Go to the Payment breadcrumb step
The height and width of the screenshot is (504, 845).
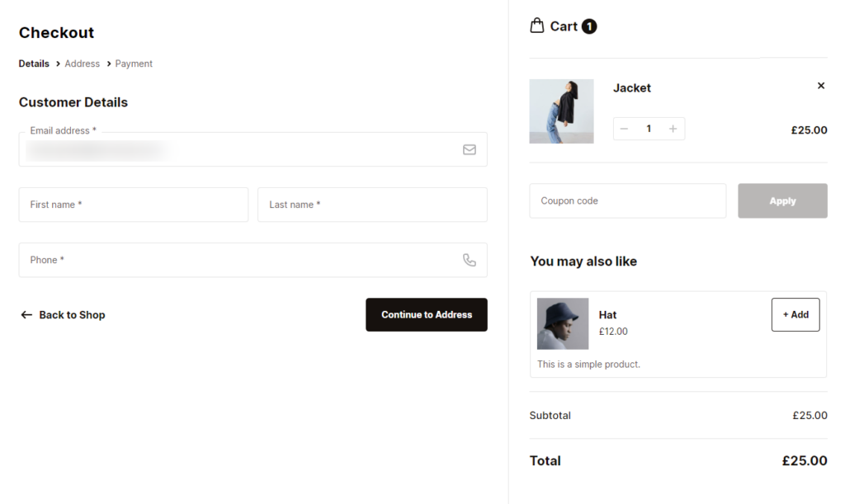(x=134, y=64)
